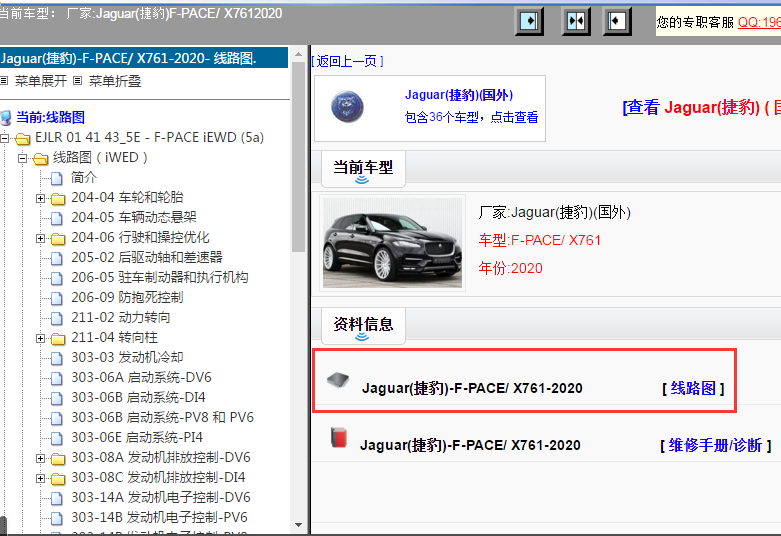Viewport: 781px width, 536px height.
Task: Click the page icon for 303-03 发动机冷却
Action: click(57, 358)
